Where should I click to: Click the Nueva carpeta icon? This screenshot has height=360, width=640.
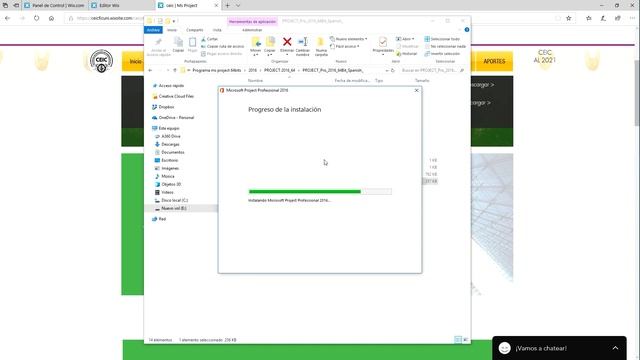321,42
